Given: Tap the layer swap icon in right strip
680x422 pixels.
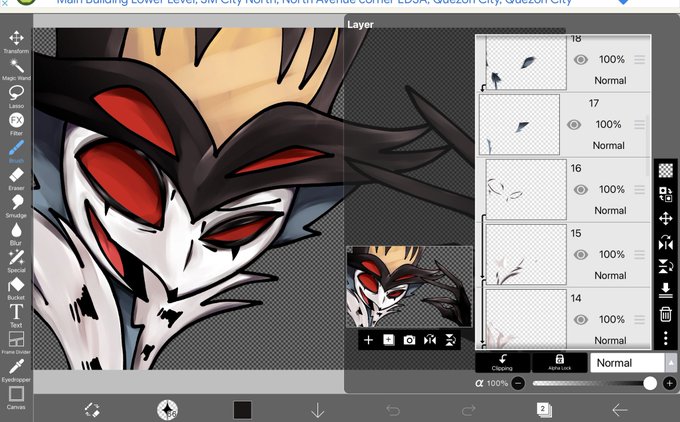Looking at the screenshot, I should click(666, 194).
